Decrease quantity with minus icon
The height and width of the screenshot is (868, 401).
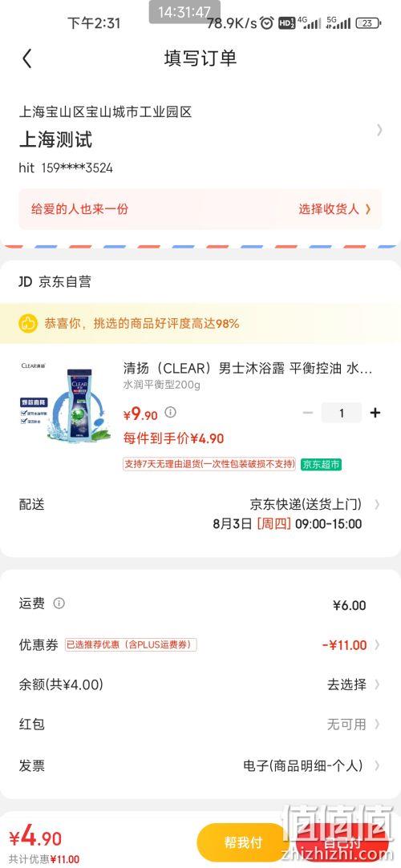[309, 413]
